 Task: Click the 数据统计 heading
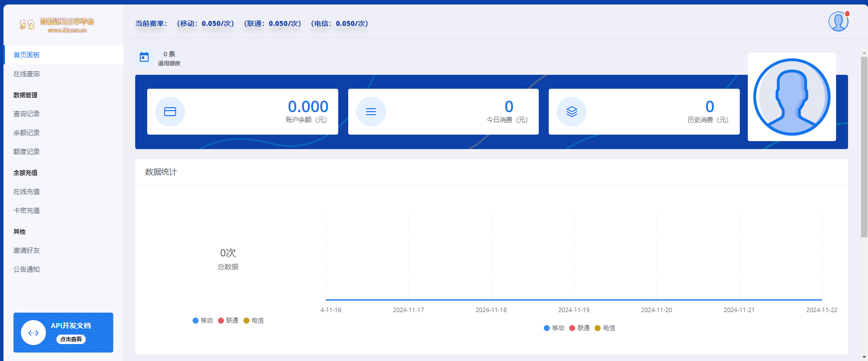pos(161,172)
